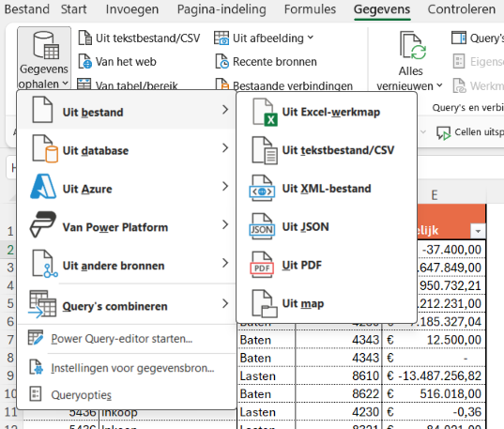The height and width of the screenshot is (429, 504).
Task: Select the Gegevens tab
Action: click(382, 9)
